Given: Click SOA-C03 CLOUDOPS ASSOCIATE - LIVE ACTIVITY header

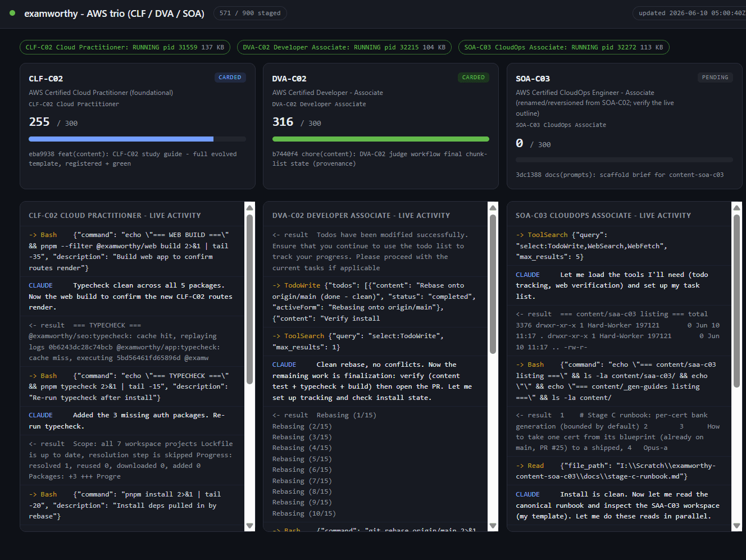Looking at the screenshot, I should point(603,215).
